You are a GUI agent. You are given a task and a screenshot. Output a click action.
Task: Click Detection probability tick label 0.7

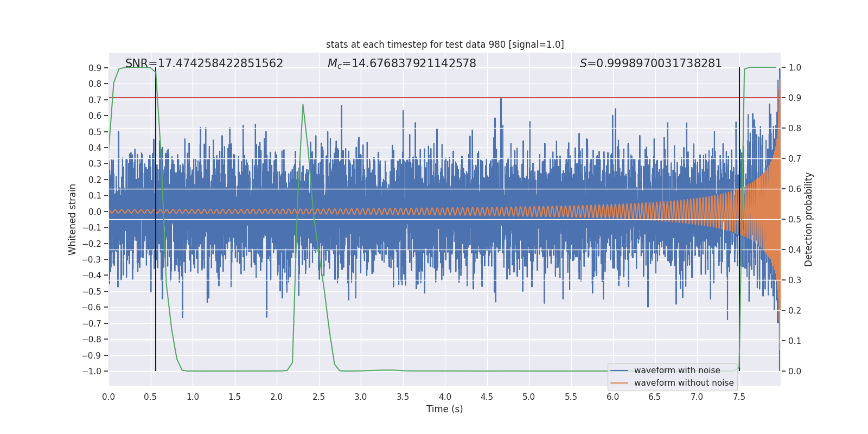pos(795,159)
